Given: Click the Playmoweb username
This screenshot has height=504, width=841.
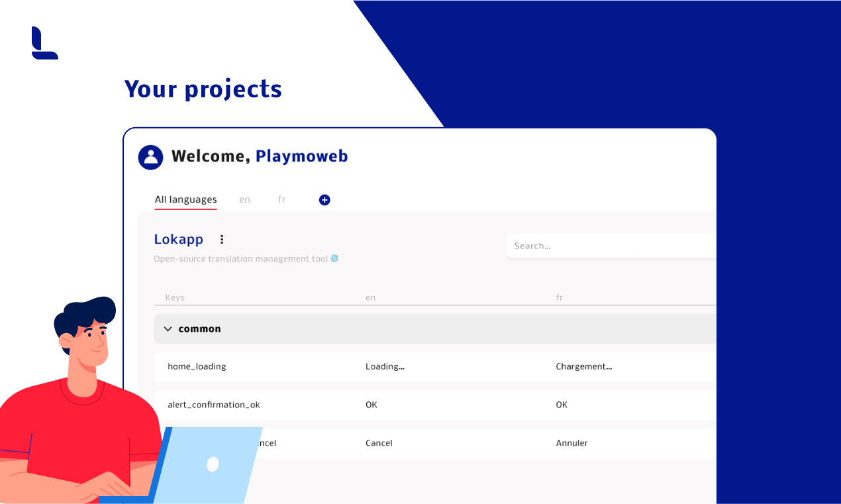Looking at the screenshot, I should pos(301,156).
